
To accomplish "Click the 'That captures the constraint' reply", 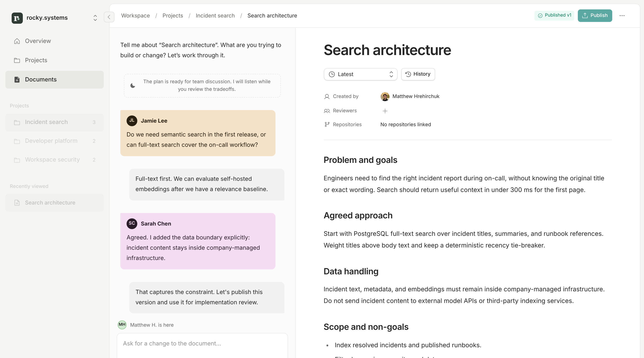I will click(x=207, y=297).
